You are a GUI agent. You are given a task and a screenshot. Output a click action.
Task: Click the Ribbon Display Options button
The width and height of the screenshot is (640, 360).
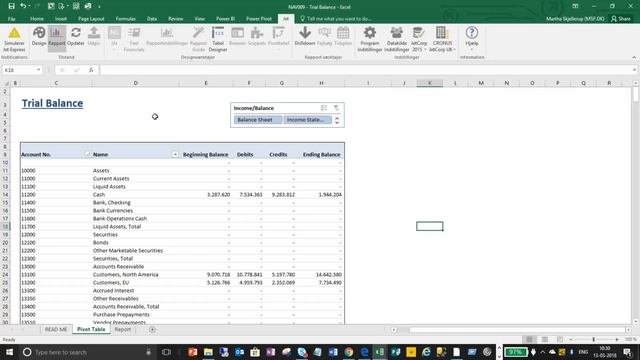tap(575, 6)
